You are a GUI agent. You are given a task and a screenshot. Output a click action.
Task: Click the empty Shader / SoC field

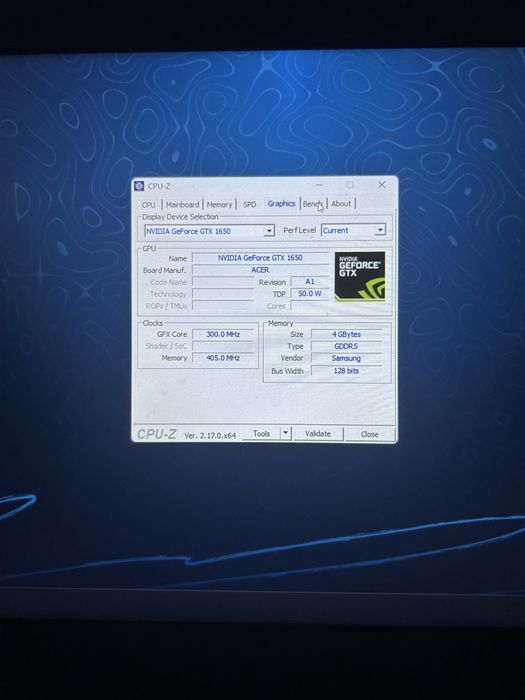coord(223,346)
